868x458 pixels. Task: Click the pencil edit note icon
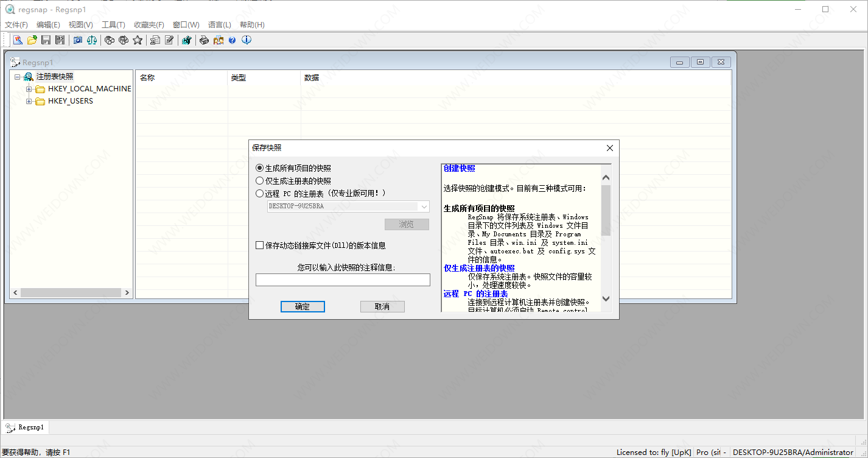pyautogui.click(x=169, y=40)
